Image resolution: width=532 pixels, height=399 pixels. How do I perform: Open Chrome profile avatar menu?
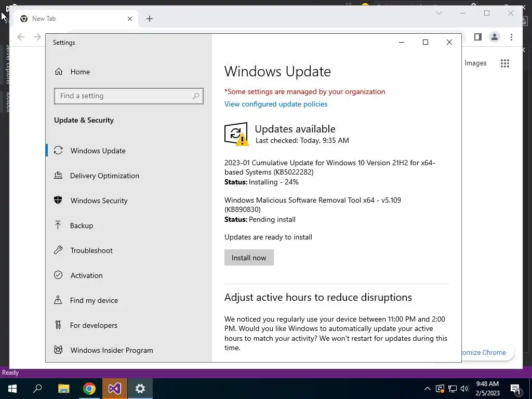tap(495, 37)
